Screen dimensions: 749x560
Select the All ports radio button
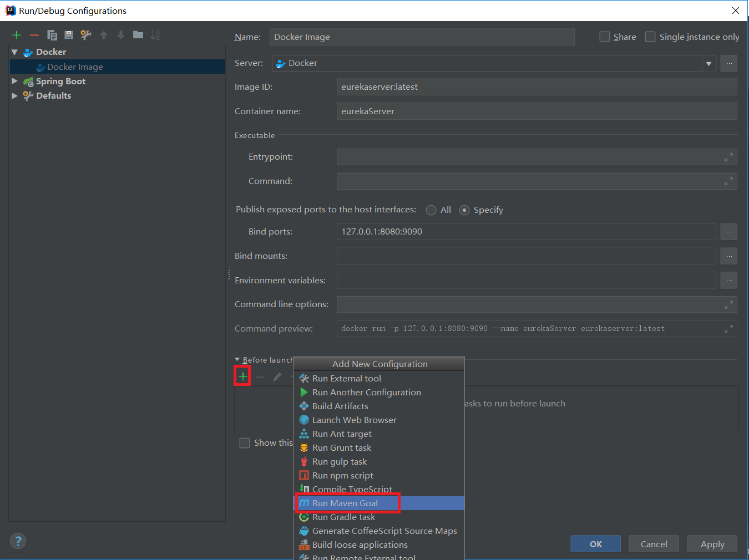[431, 210]
